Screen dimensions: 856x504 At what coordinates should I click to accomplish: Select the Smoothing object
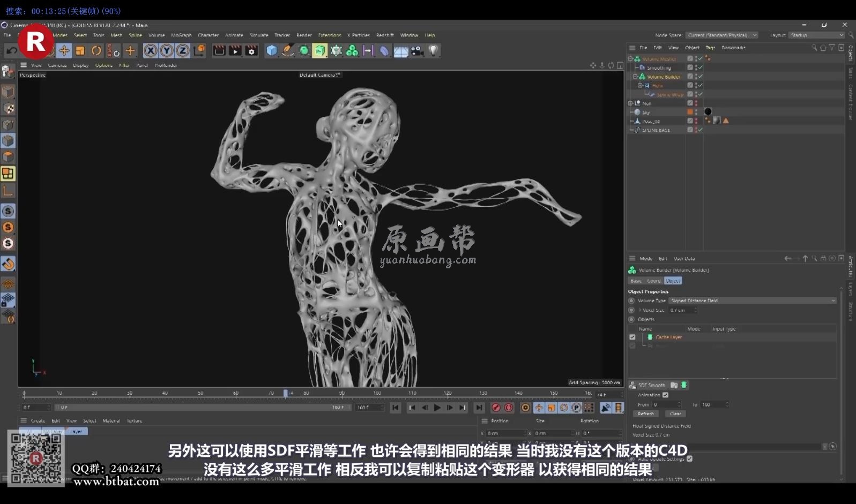659,68
